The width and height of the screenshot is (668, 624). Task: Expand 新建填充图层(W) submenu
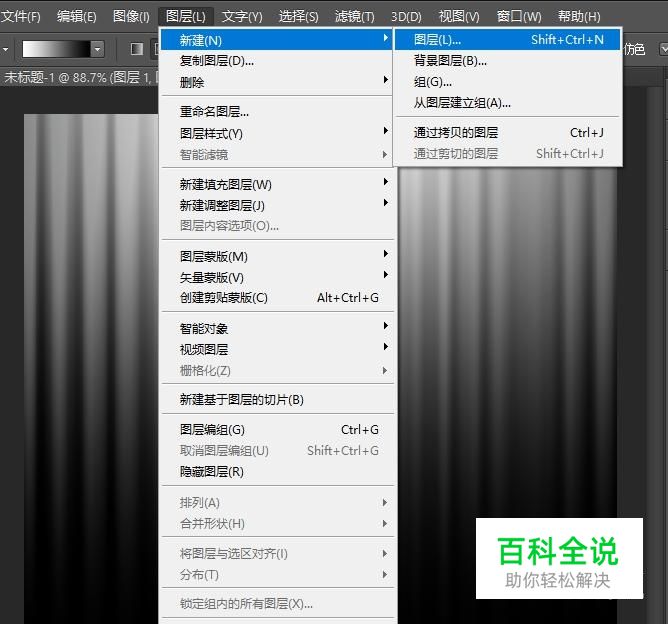276,184
